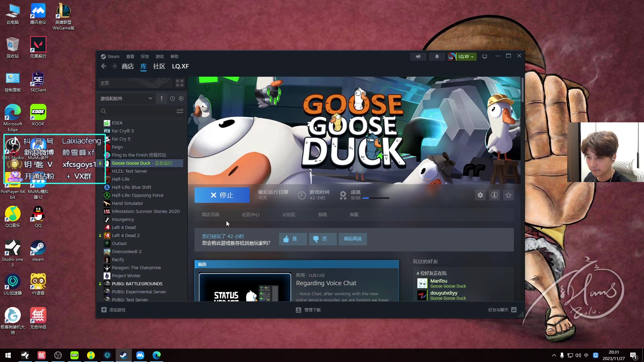The height and width of the screenshot is (362, 644).
Task: Open the LQ.XF profile tab
Action: (180, 66)
